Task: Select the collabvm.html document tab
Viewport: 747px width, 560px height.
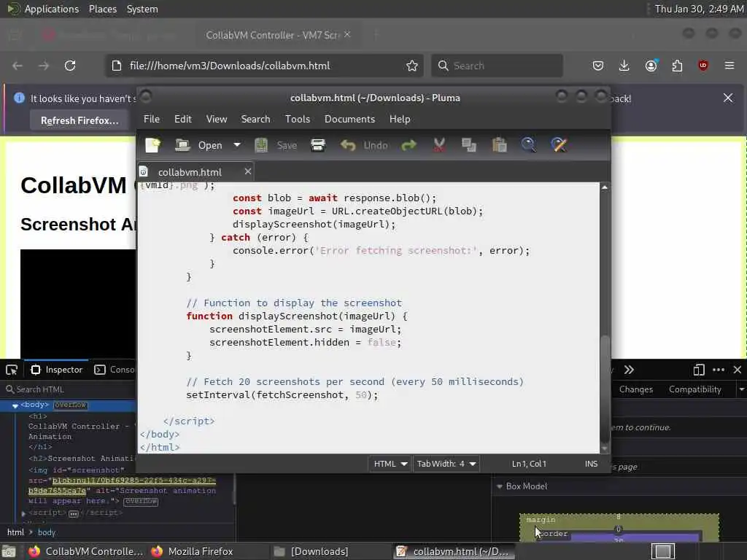Action: point(190,172)
